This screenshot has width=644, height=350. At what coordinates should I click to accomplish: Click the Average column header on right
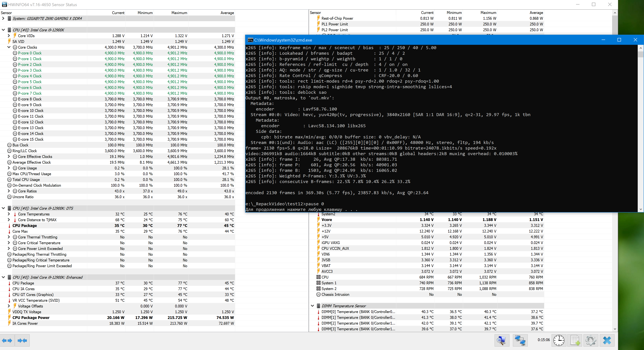point(536,13)
